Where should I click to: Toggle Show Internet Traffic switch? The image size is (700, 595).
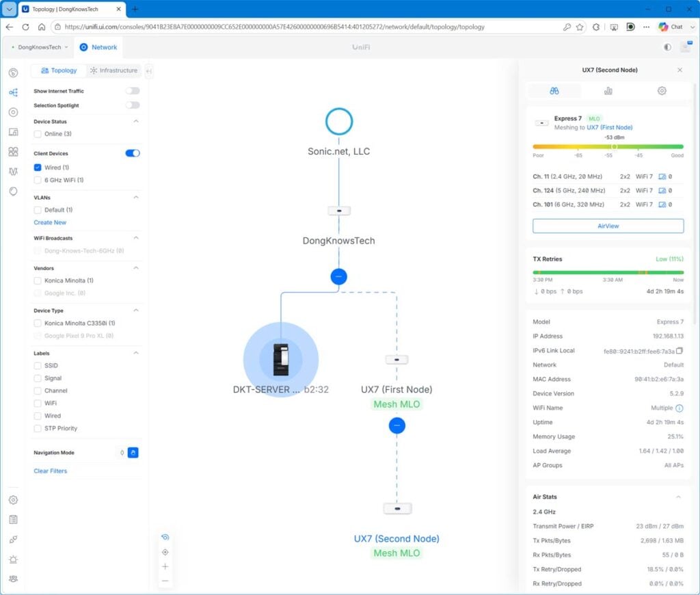tap(133, 91)
